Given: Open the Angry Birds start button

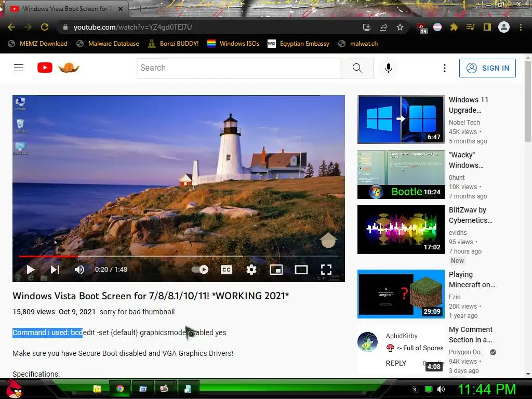Looking at the screenshot, I should (14, 389).
